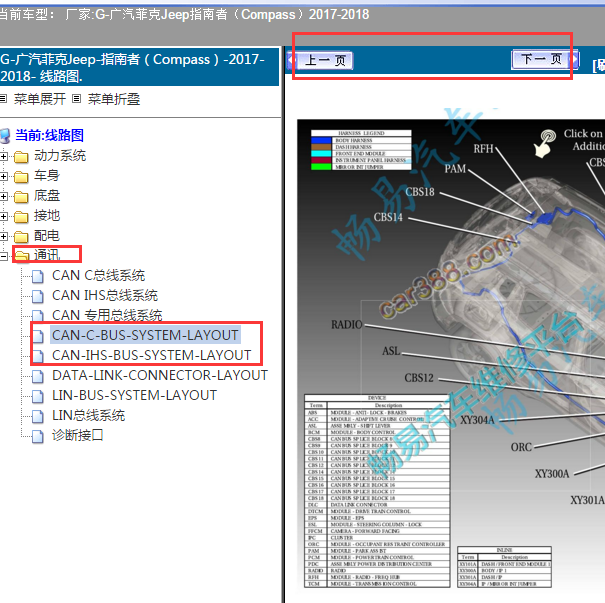This screenshot has width=605, height=603.
Task: Click the RADIO label in diagram
Action: pos(346,325)
